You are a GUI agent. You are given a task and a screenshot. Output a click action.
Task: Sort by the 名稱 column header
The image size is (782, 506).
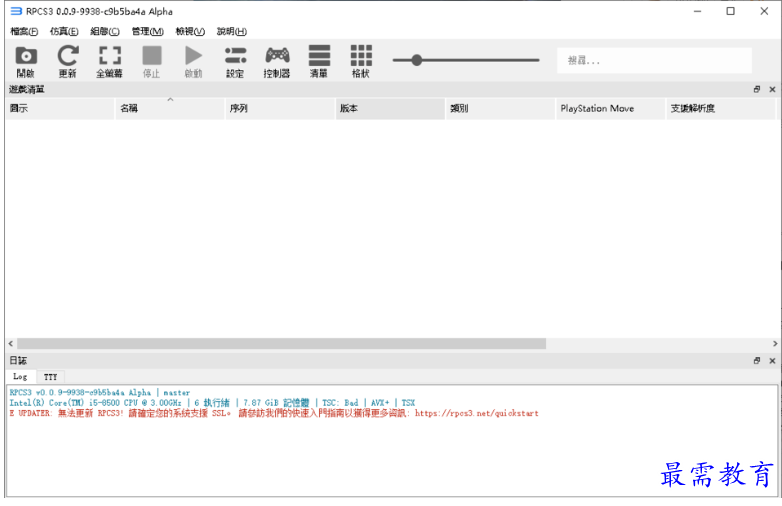coord(170,109)
